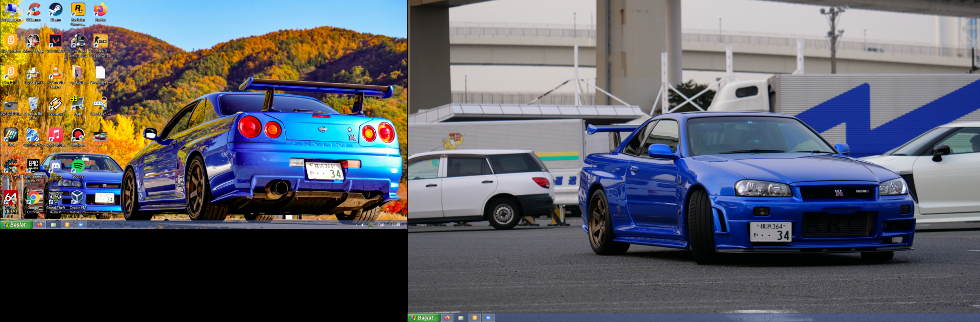Open the VALORANT desktop shortcut

coord(56,43)
